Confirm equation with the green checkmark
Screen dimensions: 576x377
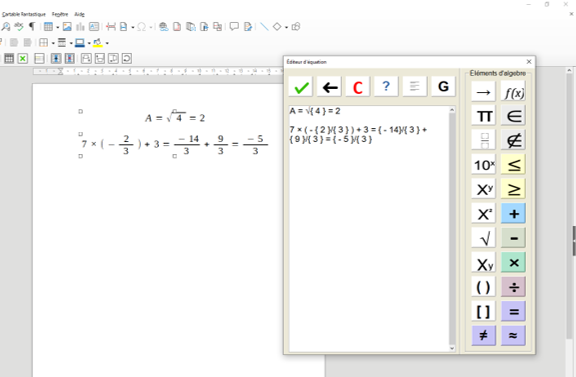pos(301,87)
